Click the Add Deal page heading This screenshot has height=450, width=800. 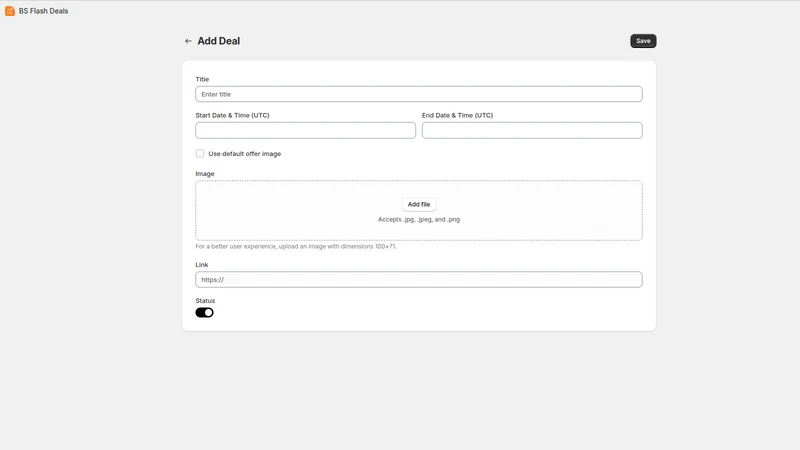[218, 41]
